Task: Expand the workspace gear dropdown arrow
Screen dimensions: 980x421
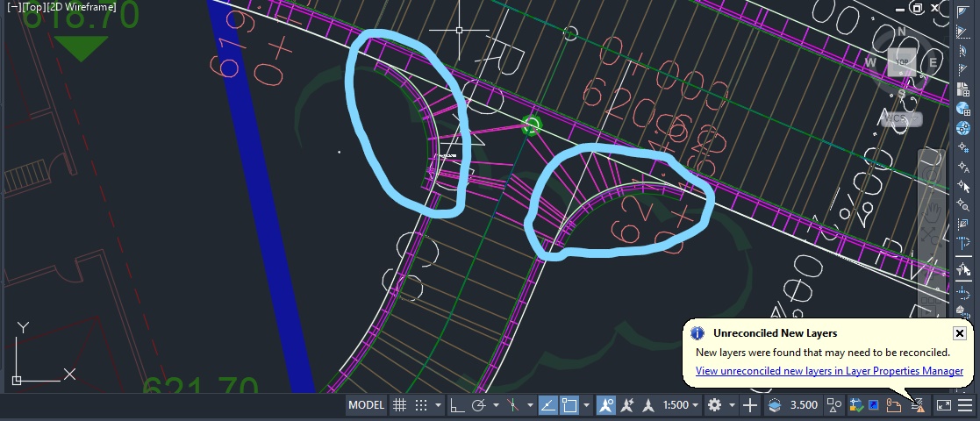Action: (732, 405)
